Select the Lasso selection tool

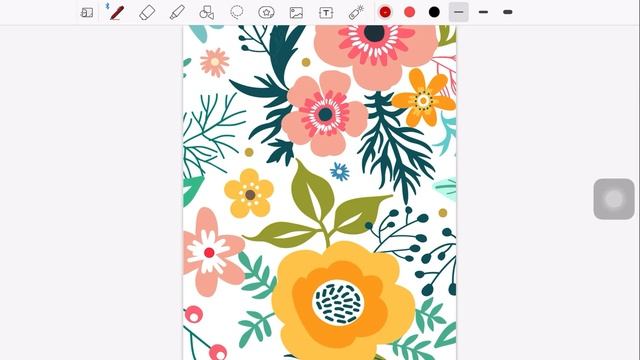pos(237,12)
